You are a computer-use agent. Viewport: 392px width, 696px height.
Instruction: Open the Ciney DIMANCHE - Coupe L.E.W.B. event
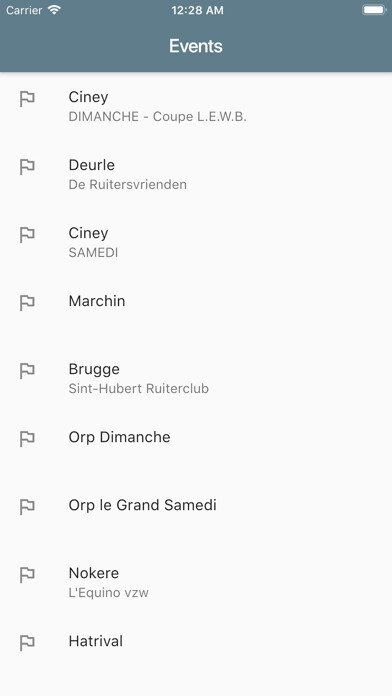pos(196,107)
